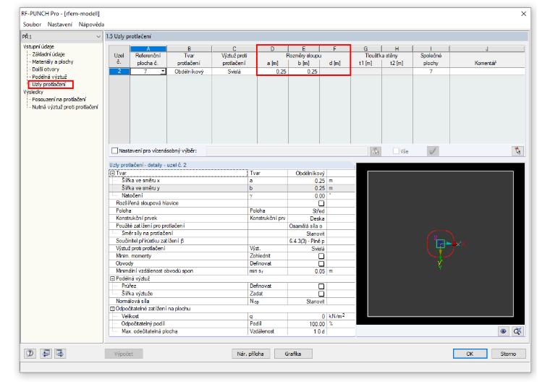
Task: Select Uzly protlačení tree item
Action: [48, 85]
